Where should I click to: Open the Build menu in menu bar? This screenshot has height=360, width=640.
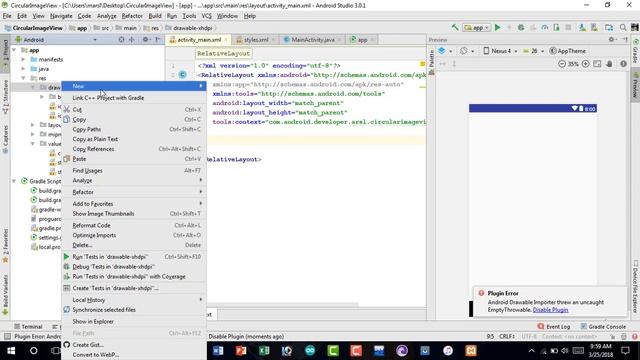coord(155,16)
